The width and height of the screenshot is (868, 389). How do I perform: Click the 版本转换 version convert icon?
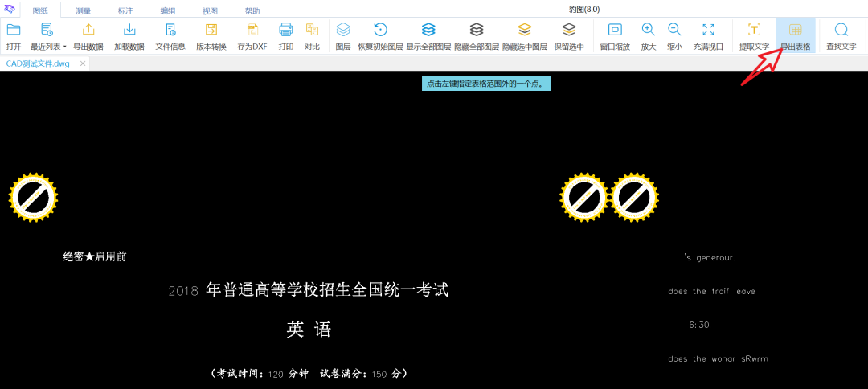[211, 30]
